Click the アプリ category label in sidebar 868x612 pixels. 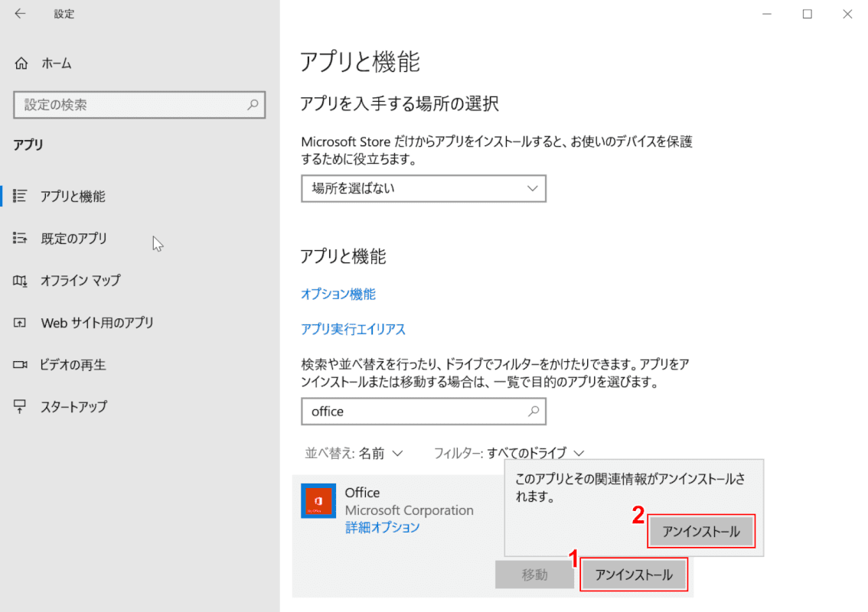pyautogui.click(x=28, y=145)
